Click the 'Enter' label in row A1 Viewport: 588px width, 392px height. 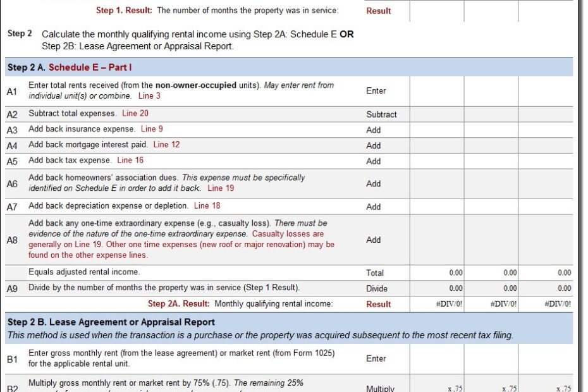pyautogui.click(x=376, y=91)
